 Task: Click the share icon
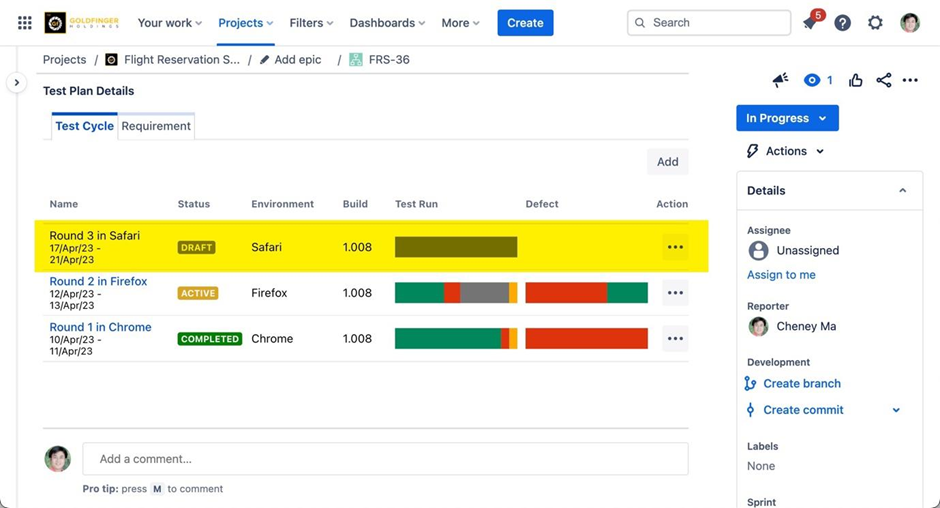tap(884, 80)
